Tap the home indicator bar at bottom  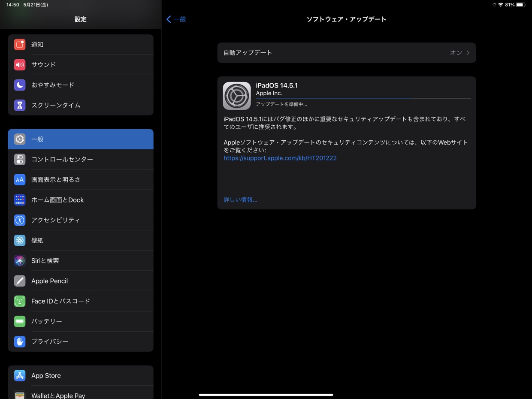(x=266, y=395)
